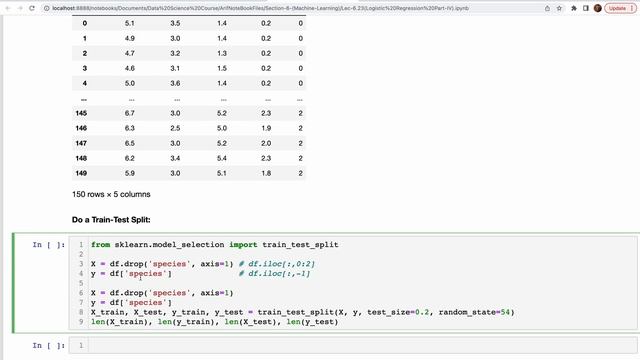Click the '150 rows × 5 columns' summary text
The height and width of the screenshot is (360, 640).
tap(111, 194)
